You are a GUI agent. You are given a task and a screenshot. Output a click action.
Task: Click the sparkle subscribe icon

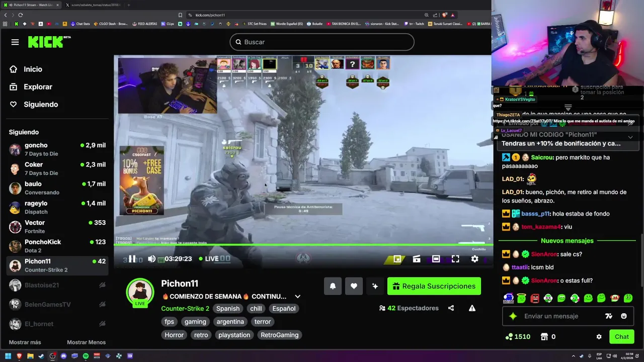375,286
